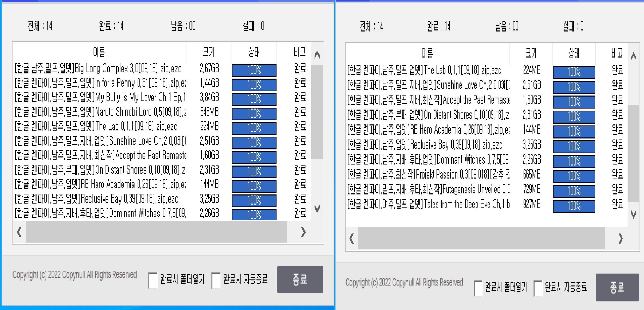
Task: Click scroll right arrow in right window
Action: 621,238
